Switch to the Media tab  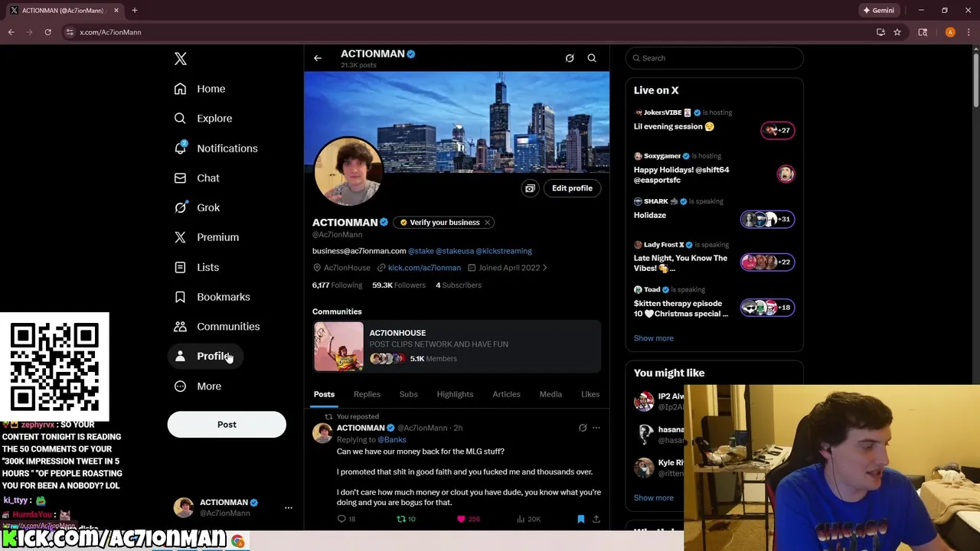click(550, 394)
